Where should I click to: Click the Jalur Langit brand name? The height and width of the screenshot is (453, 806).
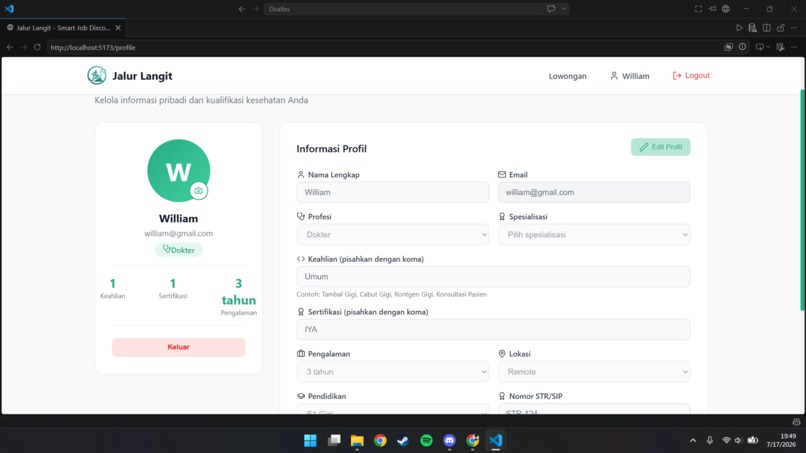pyautogui.click(x=142, y=76)
